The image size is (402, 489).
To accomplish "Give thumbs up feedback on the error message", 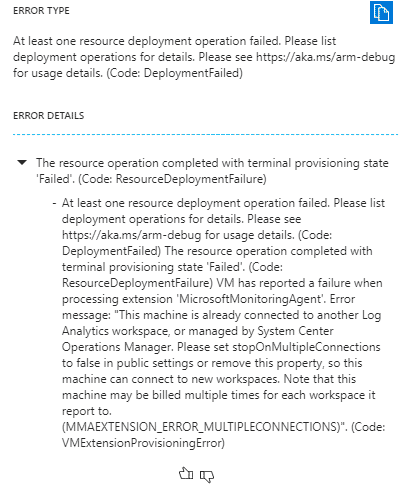I will point(186,473).
